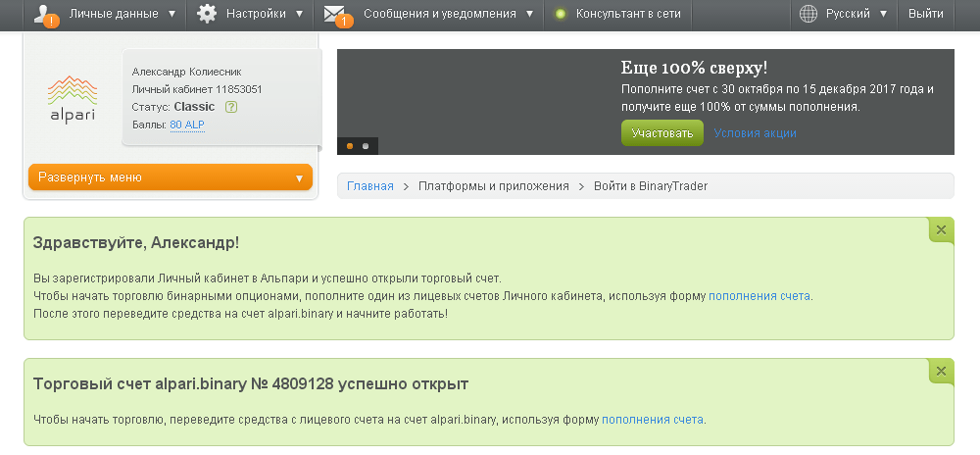
Task: Click the Alpari logo
Action: [x=73, y=97]
